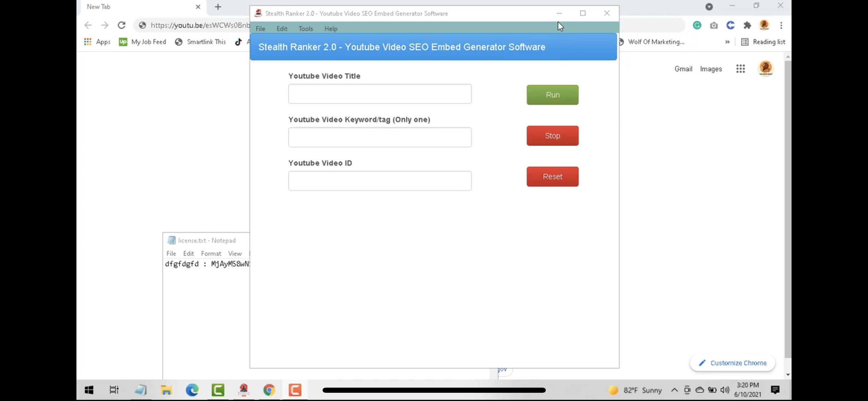
Task: Open Stealth Ranker's Edit menu
Action: (281, 29)
